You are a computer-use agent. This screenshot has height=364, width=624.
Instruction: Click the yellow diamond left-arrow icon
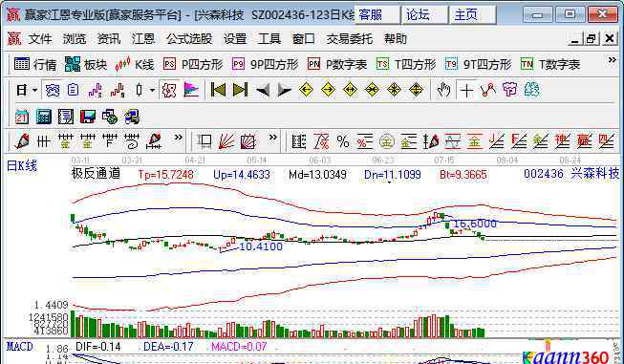pos(306,91)
